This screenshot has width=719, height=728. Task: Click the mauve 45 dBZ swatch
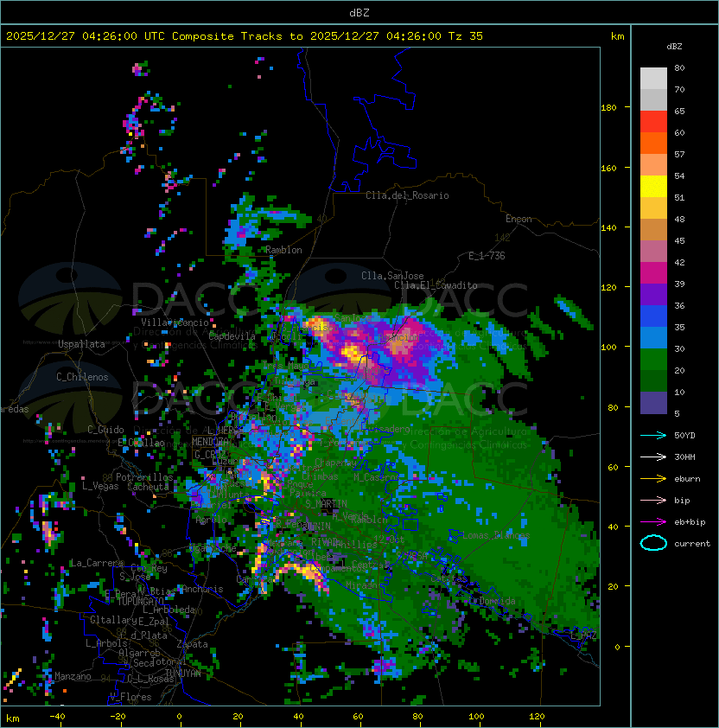point(653,252)
